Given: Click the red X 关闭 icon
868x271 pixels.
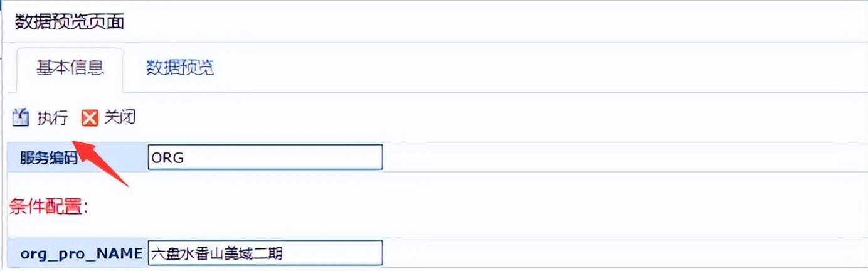Looking at the screenshot, I should tap(91, 118).
